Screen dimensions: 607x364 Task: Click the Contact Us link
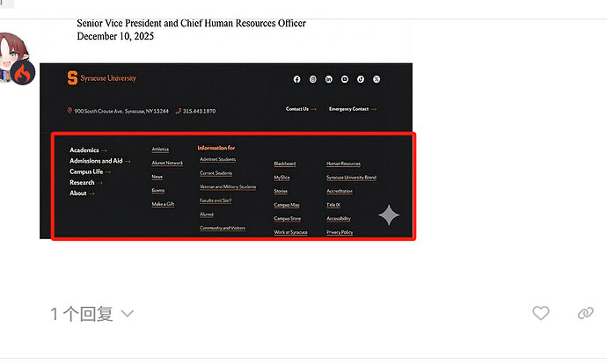301,109
